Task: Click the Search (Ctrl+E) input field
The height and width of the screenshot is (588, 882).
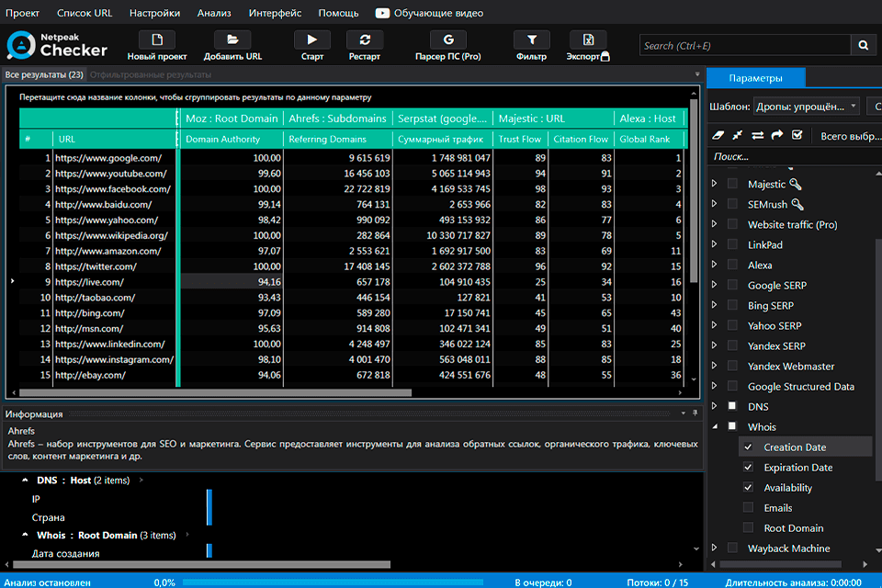Action: point(744,45)
